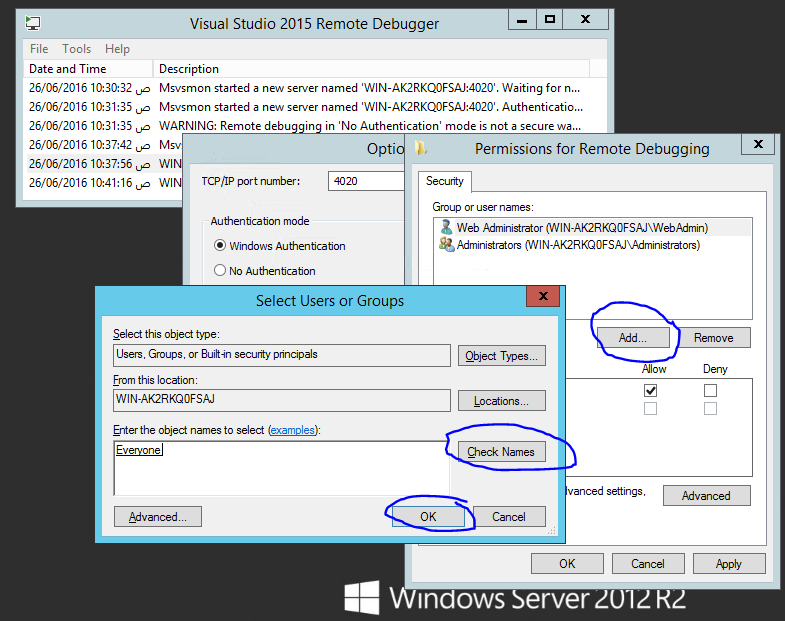Click the Remove button
Image resolution: width=785 pixels, height=621 pixels.
coord(713,338)
